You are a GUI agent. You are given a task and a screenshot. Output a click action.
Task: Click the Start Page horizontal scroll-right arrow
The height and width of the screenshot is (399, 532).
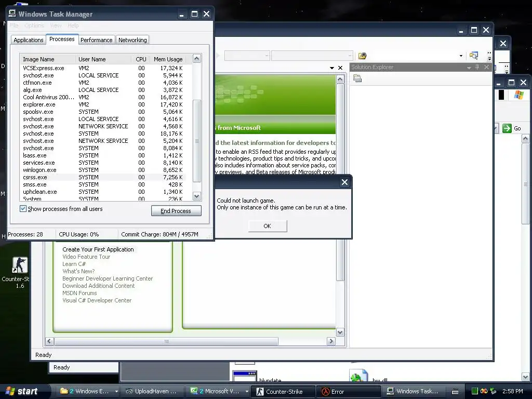point(331,341)
